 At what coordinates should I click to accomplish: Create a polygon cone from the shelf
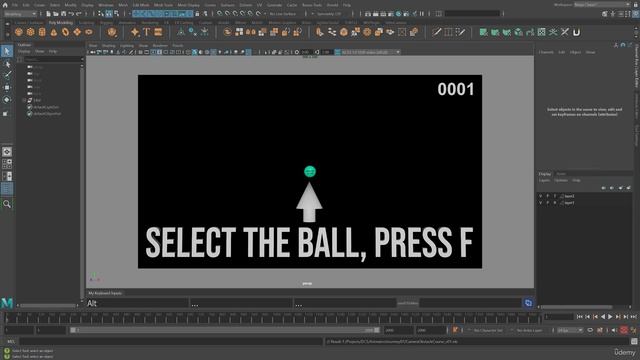54,32
